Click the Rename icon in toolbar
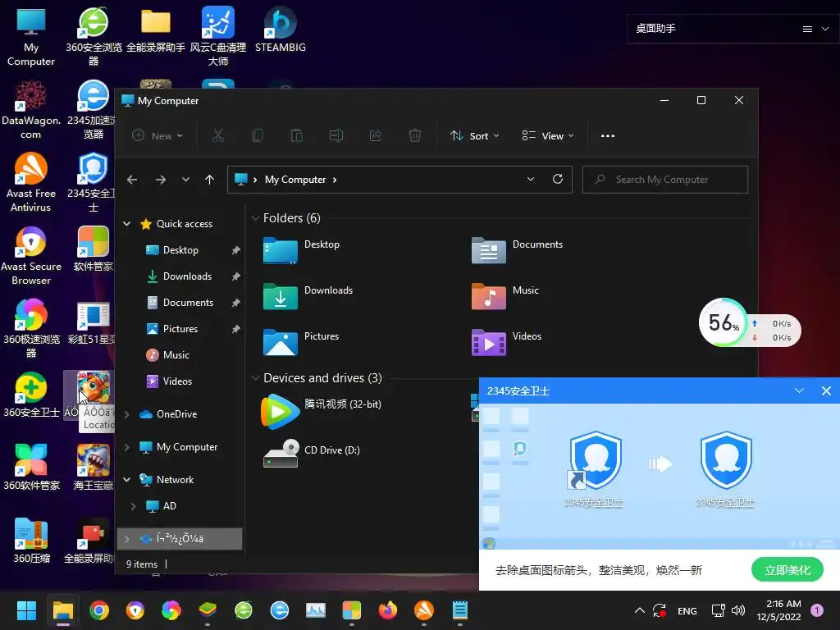The width and height of the screenshot is (840, 630). coord(336,135)
